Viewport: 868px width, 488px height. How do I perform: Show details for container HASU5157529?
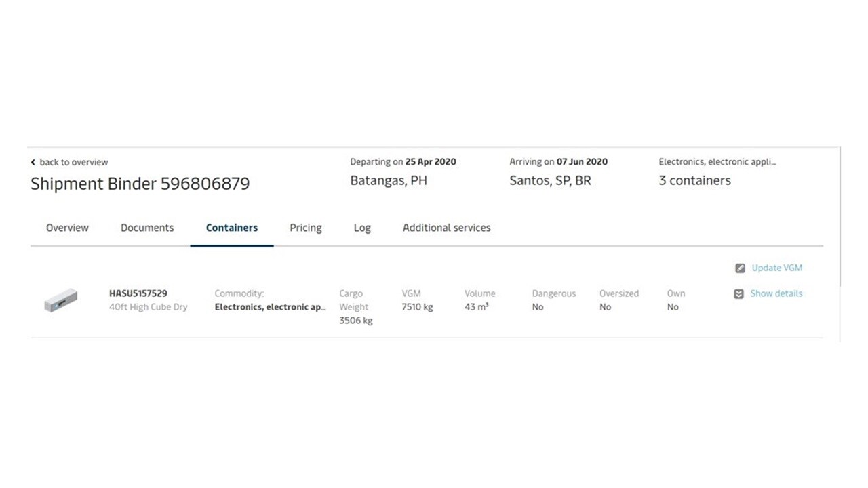tap(776, 293)
